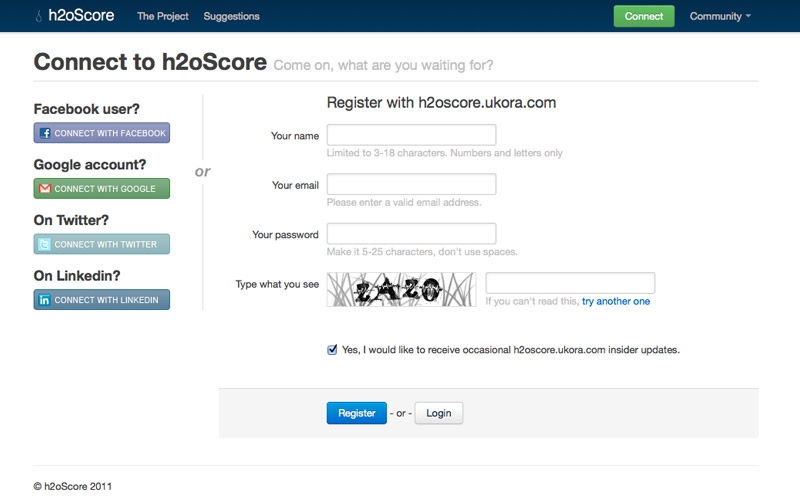
Task: Click inside the Your name field
Action: [411, 135]
